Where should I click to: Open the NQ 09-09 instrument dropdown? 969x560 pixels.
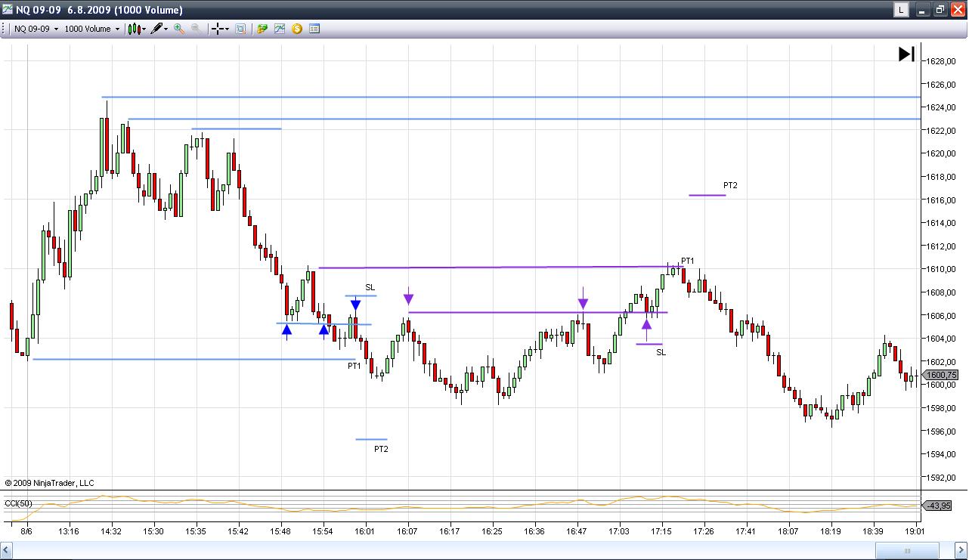pos(36,29)
